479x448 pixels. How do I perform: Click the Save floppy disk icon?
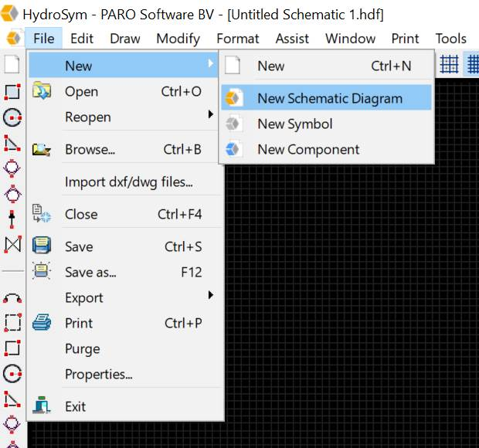pyautogui.click(x=42, y=245)
